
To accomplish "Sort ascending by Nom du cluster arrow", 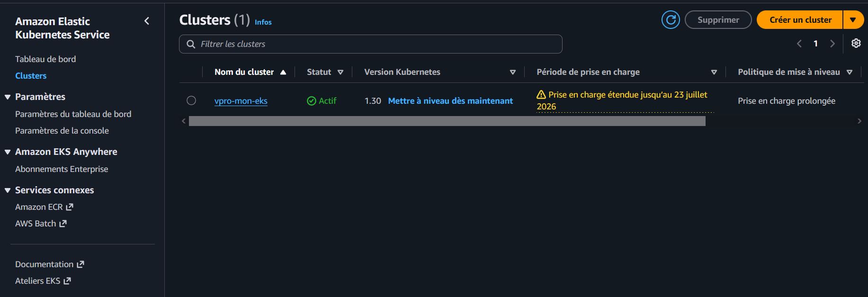I will click(x=283, y=72).
